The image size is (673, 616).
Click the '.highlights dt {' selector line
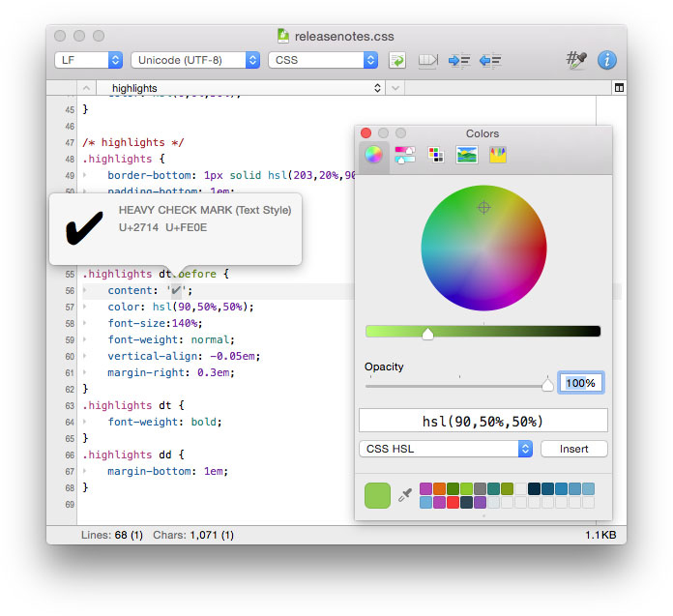point(133,405)
